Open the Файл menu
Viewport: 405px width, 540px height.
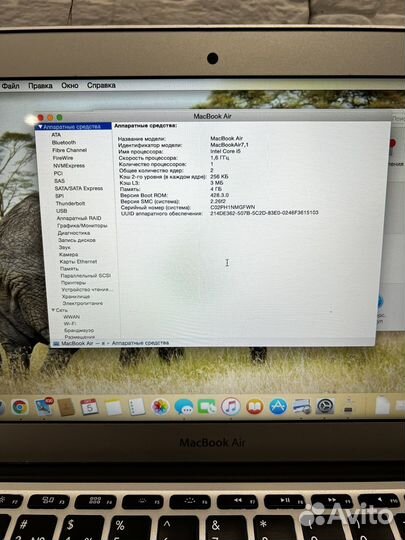point(10,85)
